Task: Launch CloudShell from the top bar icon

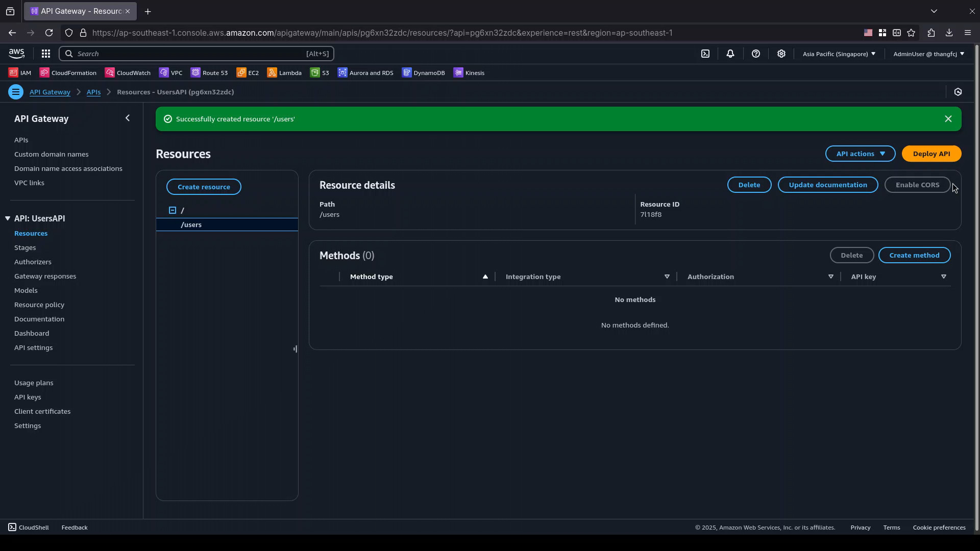Action: pos(705,54)
